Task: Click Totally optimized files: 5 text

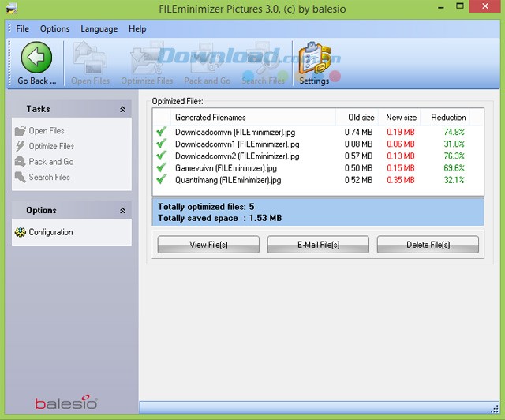Action: coord(206,207)
